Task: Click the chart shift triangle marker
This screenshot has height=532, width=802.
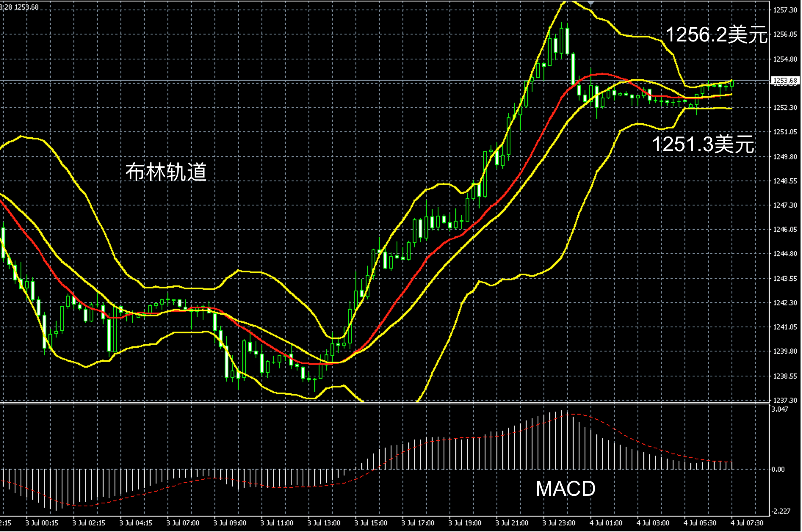Action: coord(590,3)
